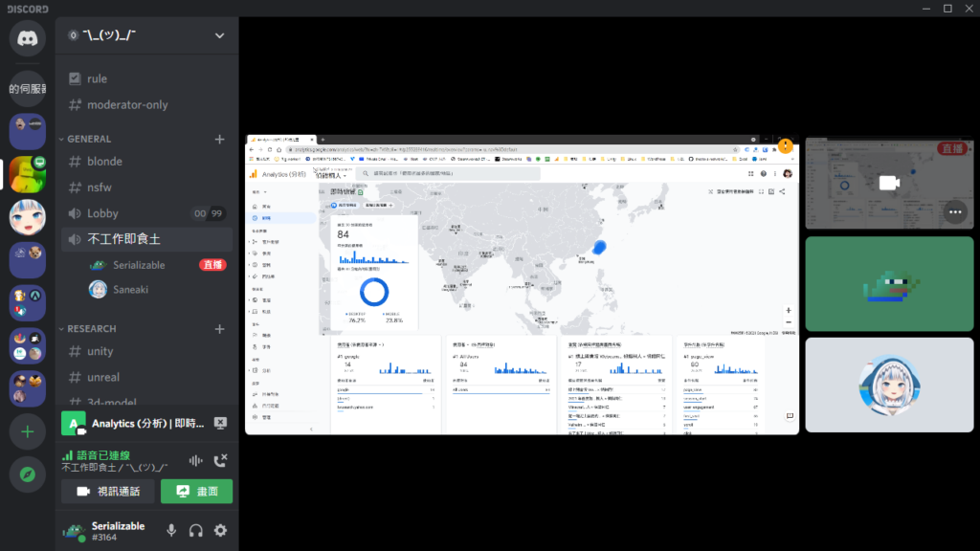Screen dimensions: 980x551
Task: Open Discord Home via the logo icon
Action: click(x=27, y=37)
